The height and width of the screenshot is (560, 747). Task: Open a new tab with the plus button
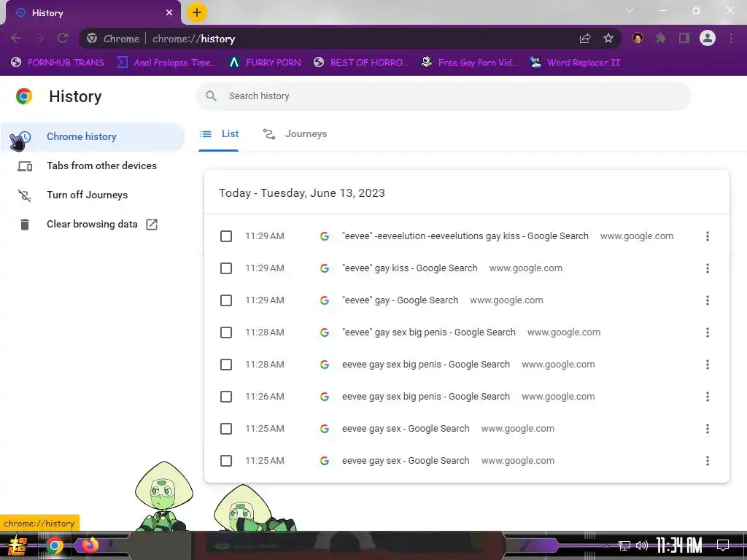197,12
